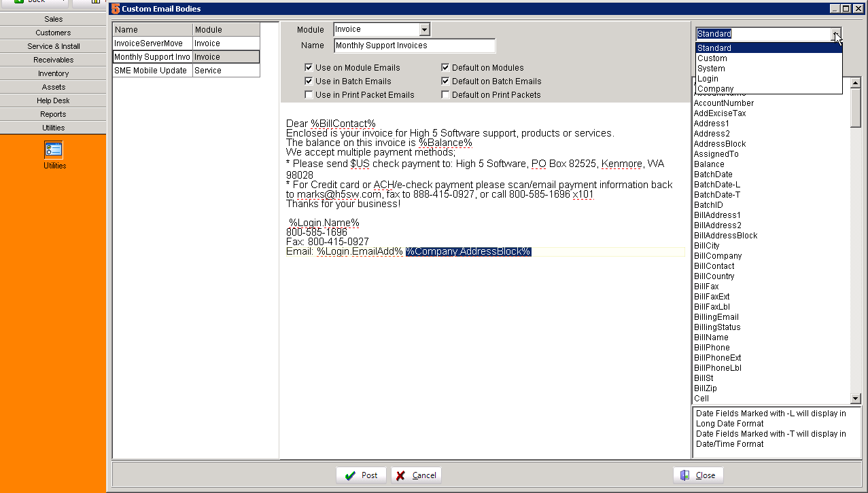Switch to the Help Desk section

53,100
